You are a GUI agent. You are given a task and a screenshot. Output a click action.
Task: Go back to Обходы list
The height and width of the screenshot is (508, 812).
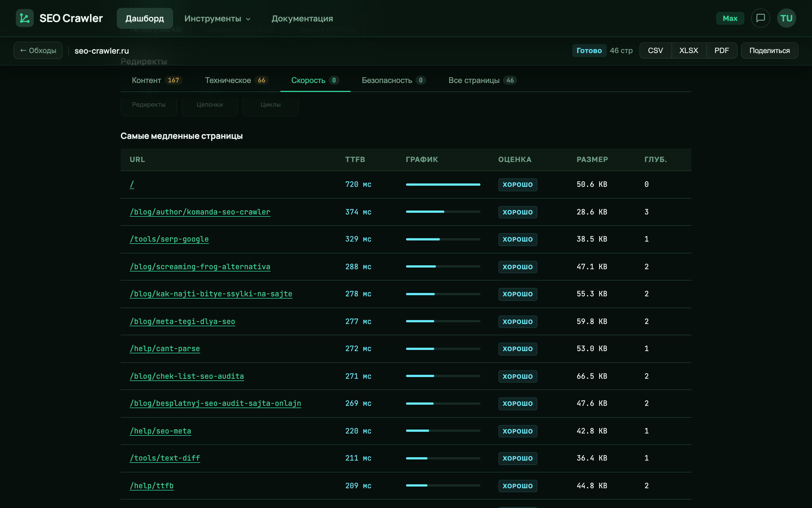pos(38,51)
